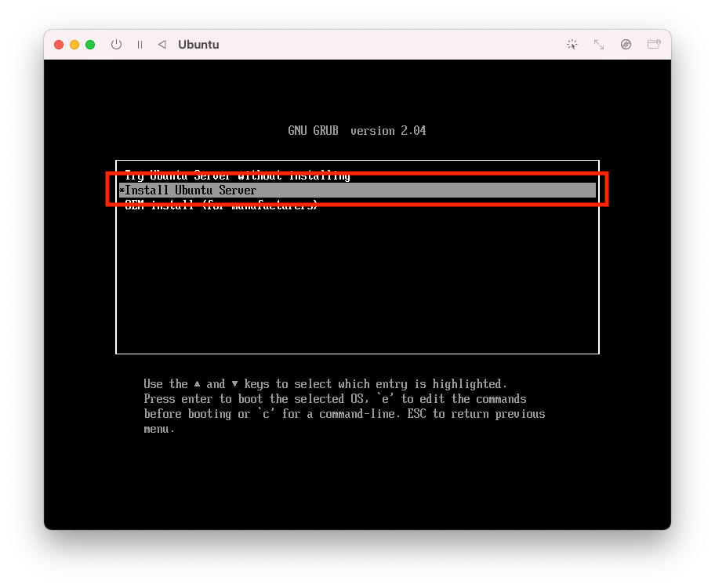Click the "before booting or `c'" help line
The image size is (715, 588).
pos(344,414)
